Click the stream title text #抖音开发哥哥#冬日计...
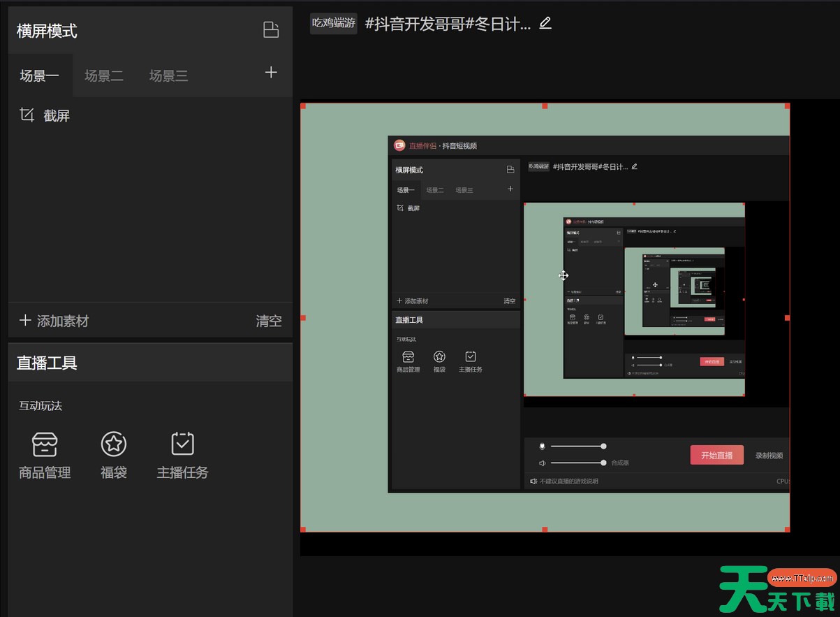 [x=448, y=24]
